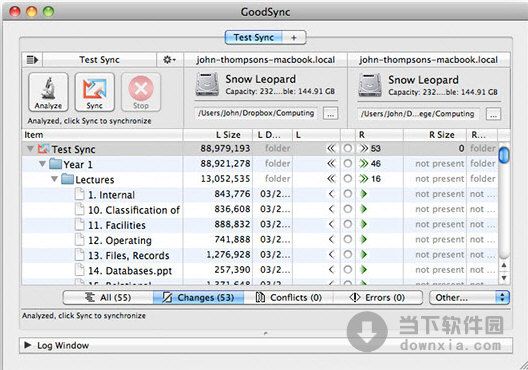Set 12. Operating row to do nothing
Image resolution: width=528 pixels, height=370 pixels.
tap(348, 239)
